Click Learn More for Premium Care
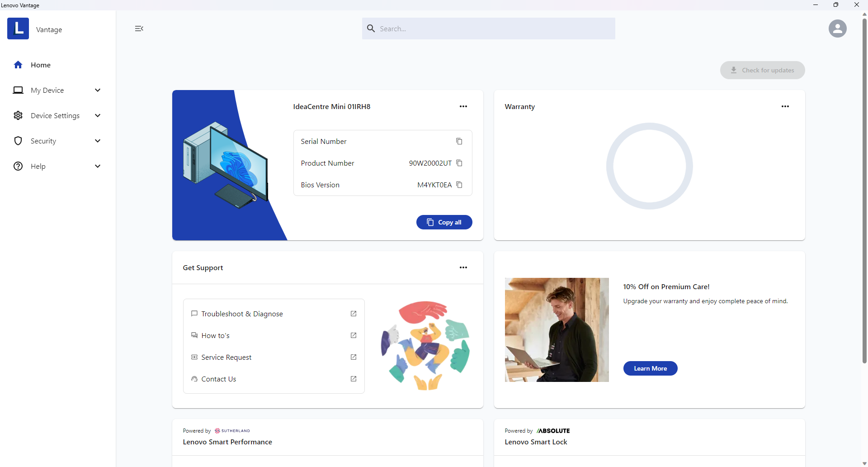The height and width of the screenshot is (467, 868). tap(650, 368)
